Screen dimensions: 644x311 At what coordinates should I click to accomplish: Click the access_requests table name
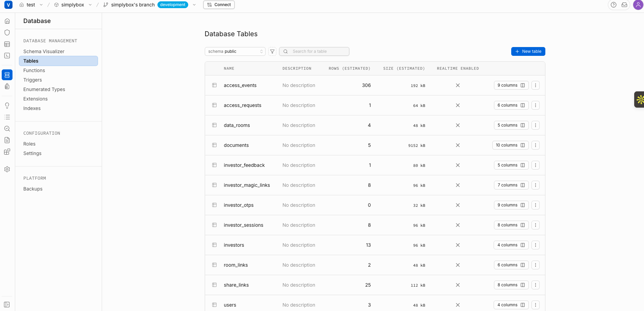pyautogui.click(x=243, y=105)
